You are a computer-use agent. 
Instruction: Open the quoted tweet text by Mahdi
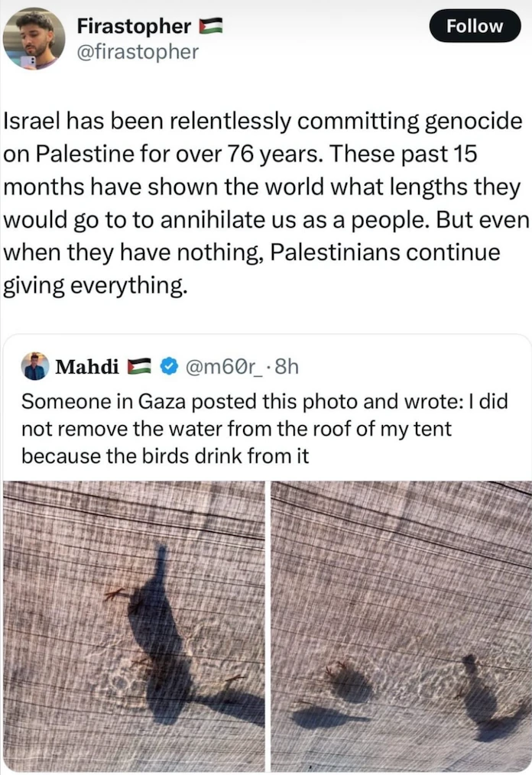click(x=264, y=428)
